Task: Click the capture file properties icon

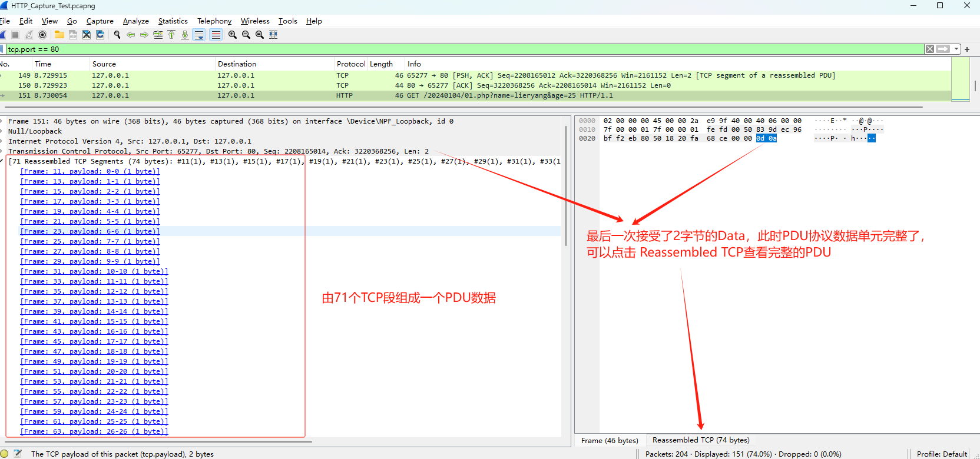Action: [18, 454]
